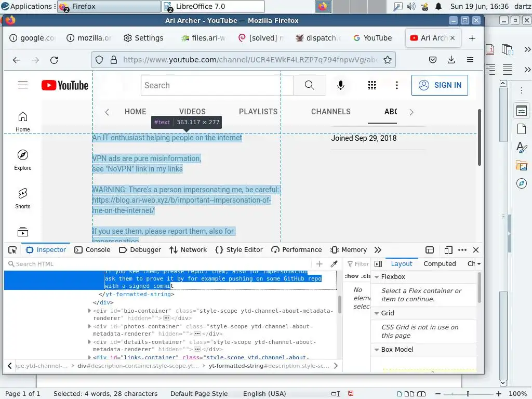Click the YouTube logo
The height and width of the screenshot is (399, 532).
point(65,85)
